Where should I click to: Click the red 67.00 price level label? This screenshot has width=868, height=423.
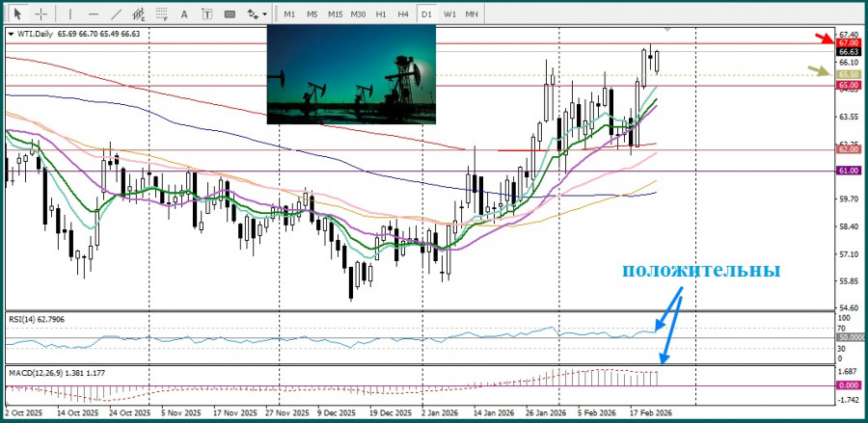(x=849, y=43)
